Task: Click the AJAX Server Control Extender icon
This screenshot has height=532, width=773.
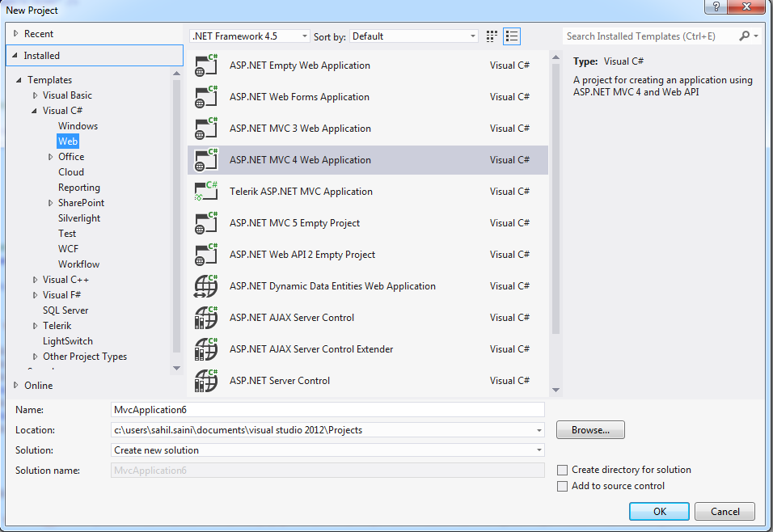Action: [205, 349]
